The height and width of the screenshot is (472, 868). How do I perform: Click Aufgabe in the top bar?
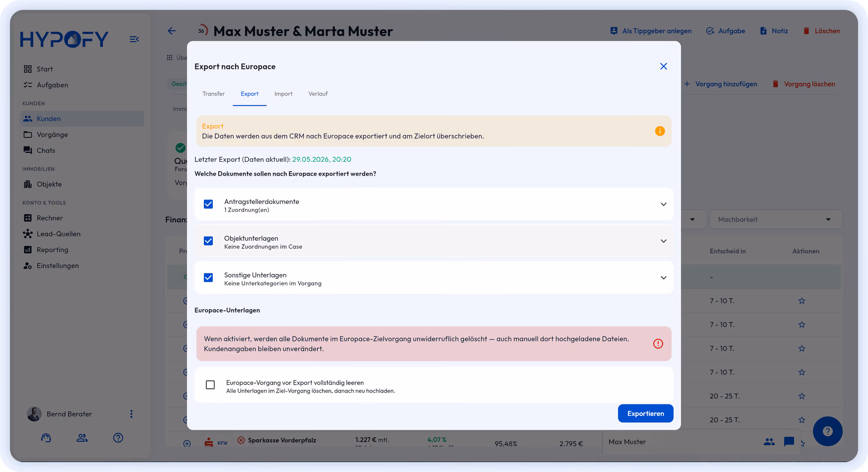(x=726, y=31)
